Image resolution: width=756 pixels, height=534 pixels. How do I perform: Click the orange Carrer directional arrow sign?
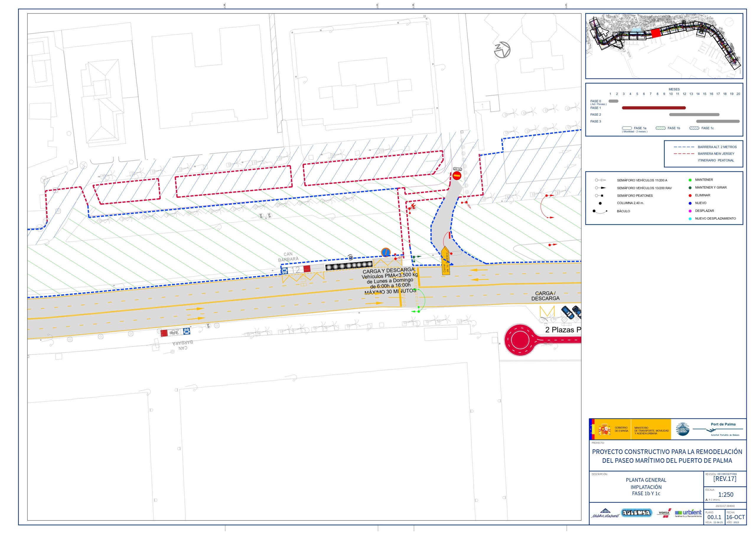click(446, 261)
